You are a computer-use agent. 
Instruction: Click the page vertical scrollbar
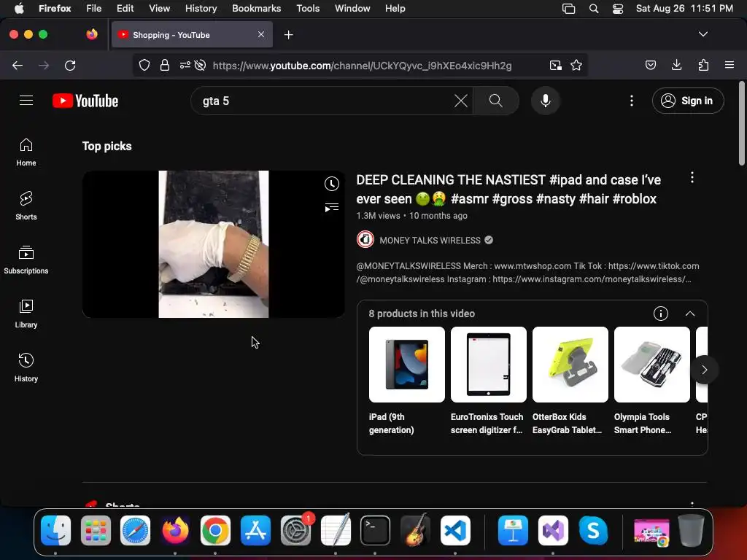(x=742, y=124)
